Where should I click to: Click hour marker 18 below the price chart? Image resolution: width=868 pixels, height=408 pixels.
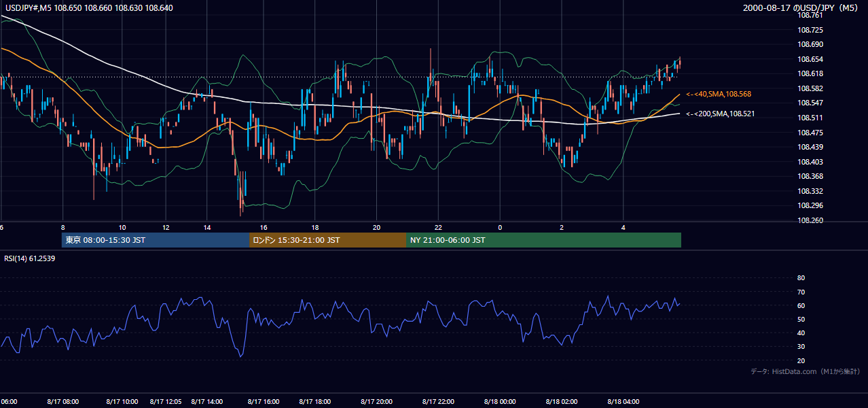click(314, 227)
